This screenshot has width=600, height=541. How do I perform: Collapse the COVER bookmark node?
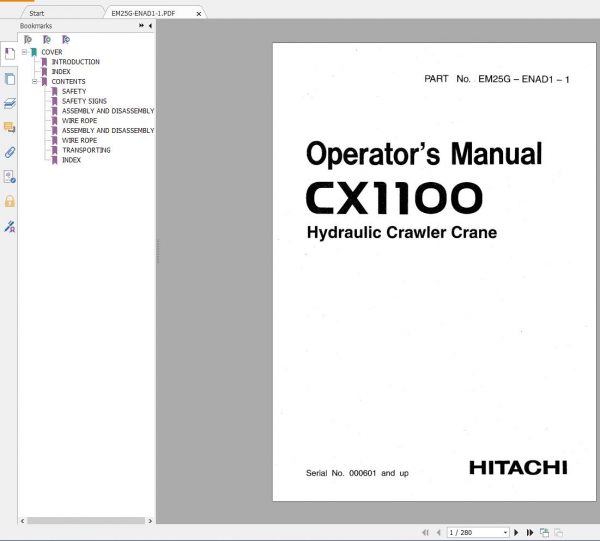point(24,52)
